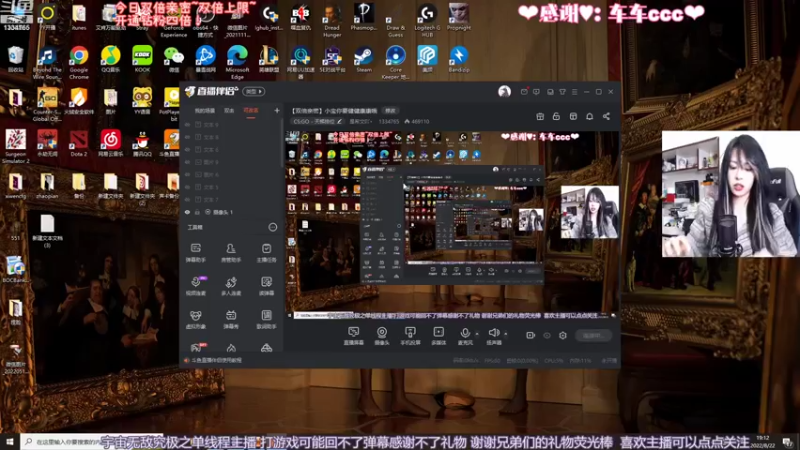800x450 pixels.
Task: Open the KOOK app on the desktop
Action: click(x=142, y=59)
